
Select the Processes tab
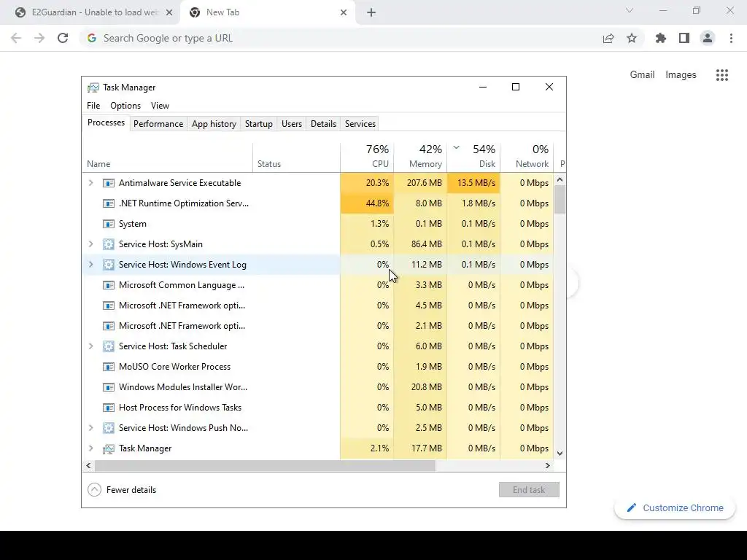(107, 122)
